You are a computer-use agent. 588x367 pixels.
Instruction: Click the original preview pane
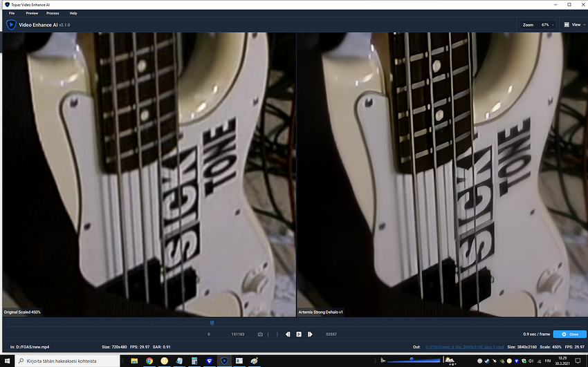[x=149, y=174]
